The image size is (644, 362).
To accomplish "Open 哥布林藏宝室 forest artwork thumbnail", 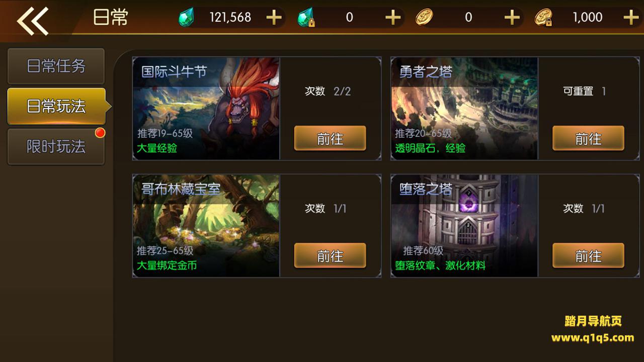I will tap(206, 226).
